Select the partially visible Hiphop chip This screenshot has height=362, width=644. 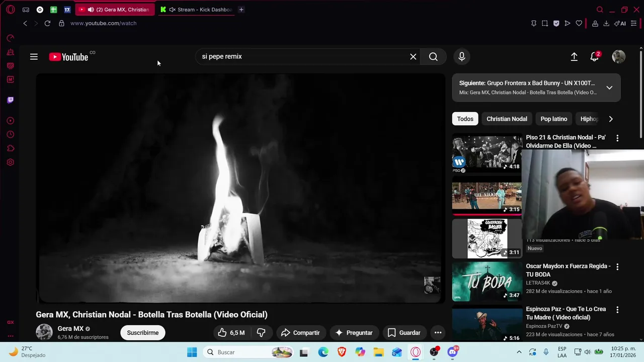589,119
